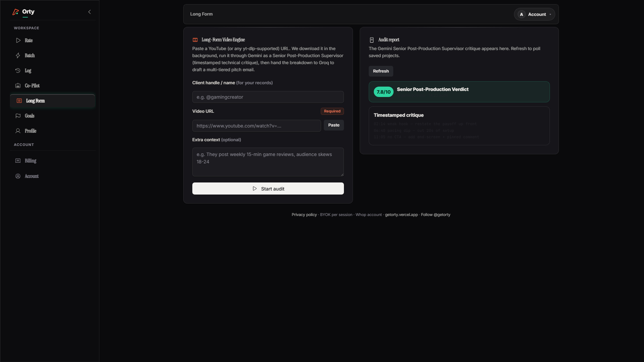Click the Goals flag icon

18,116
